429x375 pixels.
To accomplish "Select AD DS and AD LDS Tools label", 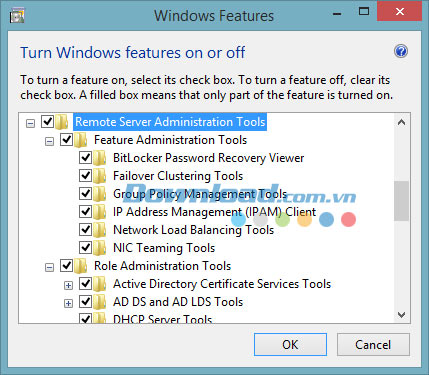I will (178, 302).
